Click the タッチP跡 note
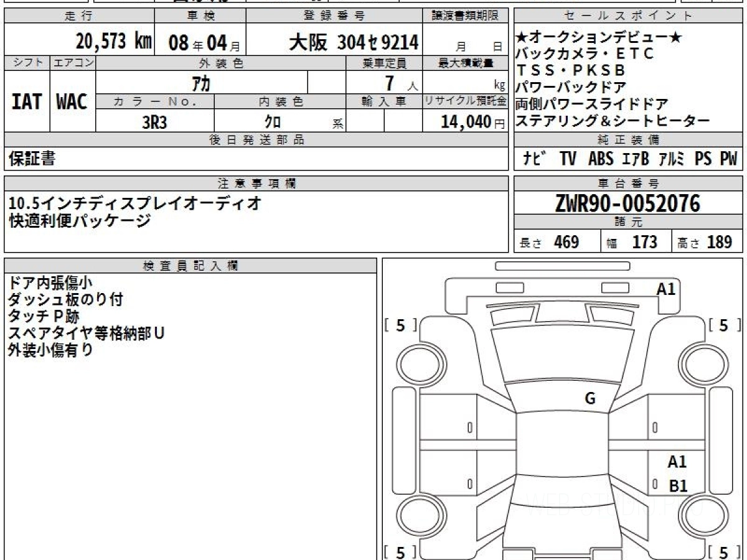Image resolution: width=747 pixels, height=560 pixels. point(44,316)
